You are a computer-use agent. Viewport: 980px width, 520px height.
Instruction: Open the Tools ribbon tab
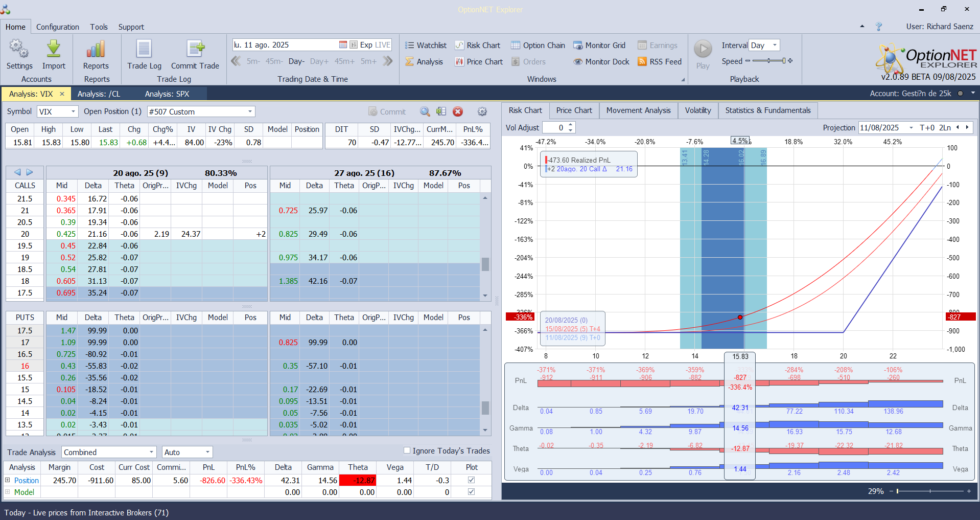(99, 27)
